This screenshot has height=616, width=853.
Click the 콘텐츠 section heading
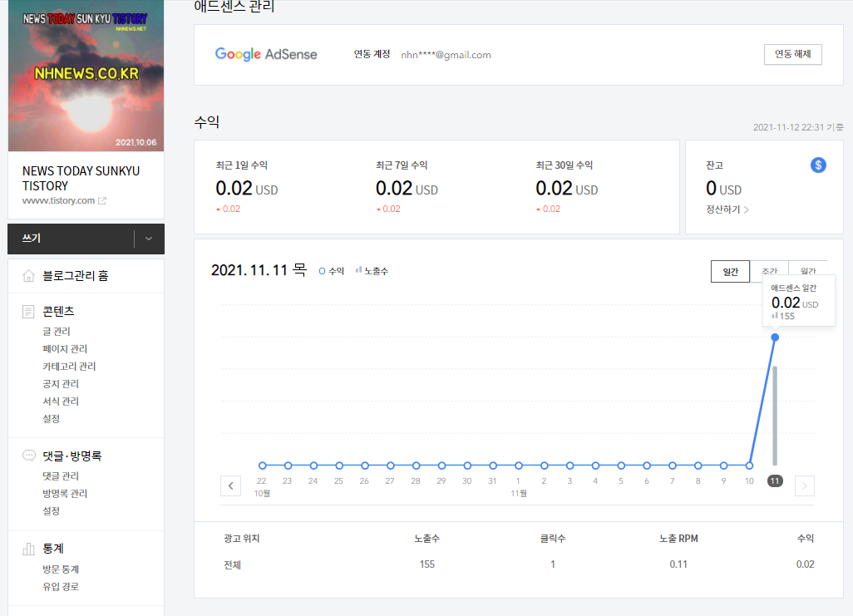click(58, 311)
